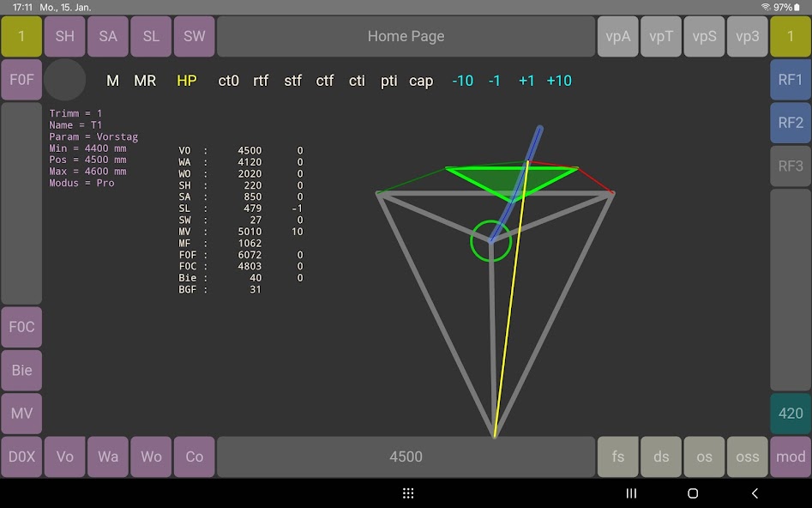812x508 pixels.
Task: Increase value with +10 step
Action: [559, 81]
